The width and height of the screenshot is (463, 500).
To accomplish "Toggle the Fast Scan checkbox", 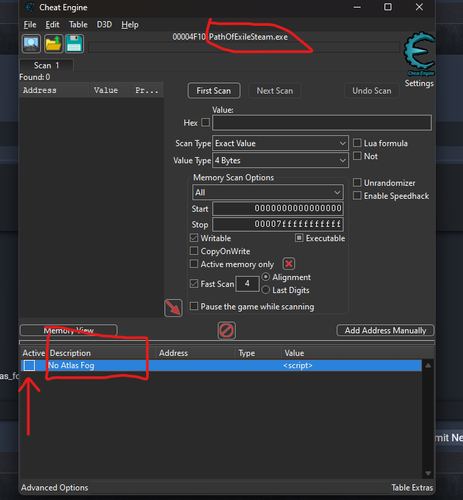I will click(194, 284).
